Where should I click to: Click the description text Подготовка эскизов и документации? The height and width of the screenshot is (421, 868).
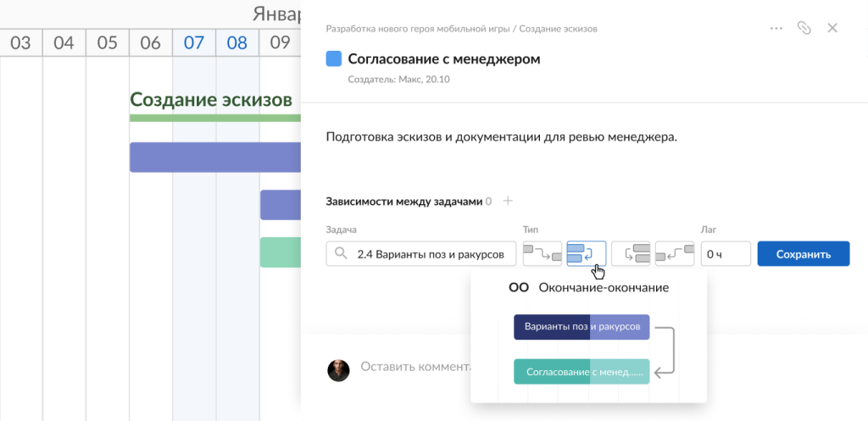(x=502, y=137)
